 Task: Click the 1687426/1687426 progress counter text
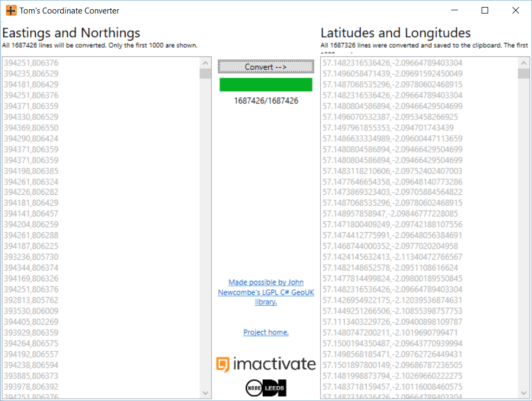(265, 101)
